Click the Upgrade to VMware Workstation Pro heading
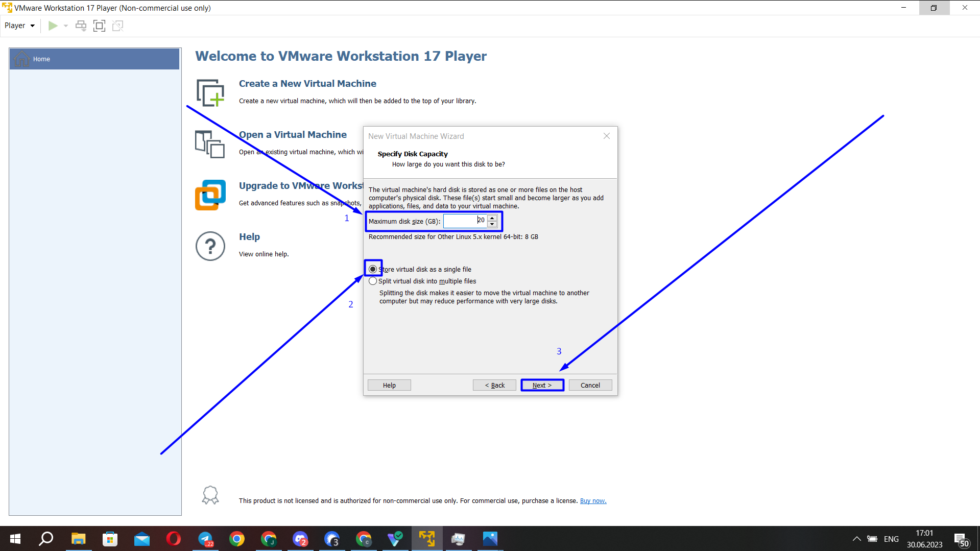Screen dimensions: 980x551 point(301,185)
